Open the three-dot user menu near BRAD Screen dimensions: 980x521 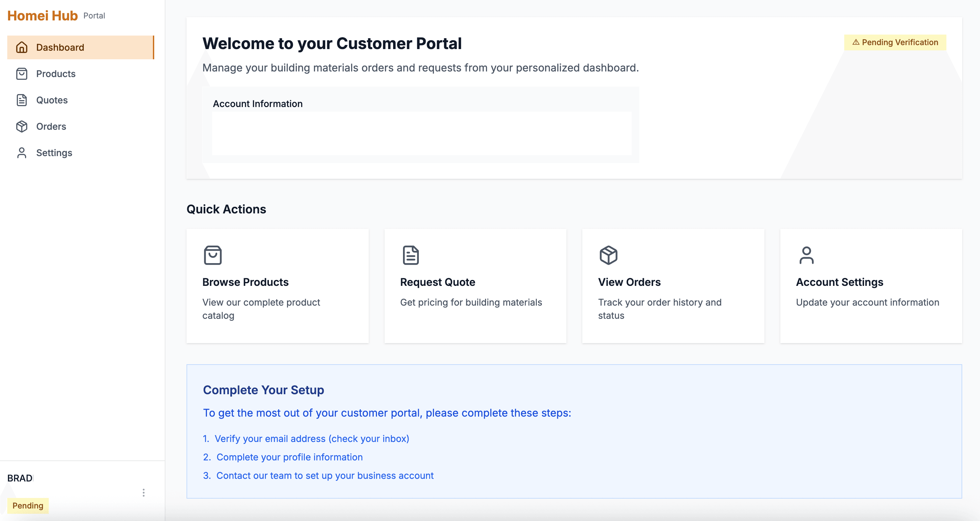point(143,492)
